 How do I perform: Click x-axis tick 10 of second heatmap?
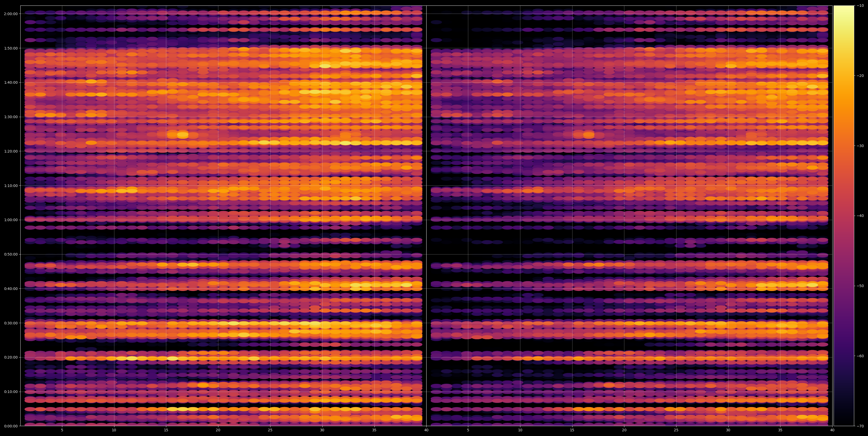tap(520, 430)
